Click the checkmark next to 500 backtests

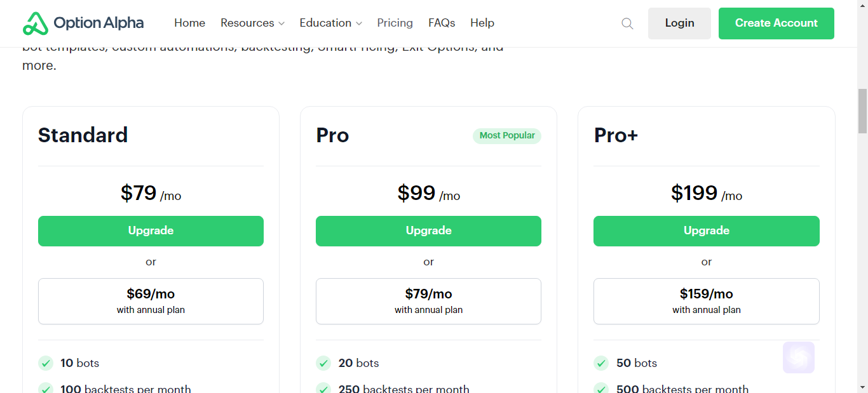(601, 388)
